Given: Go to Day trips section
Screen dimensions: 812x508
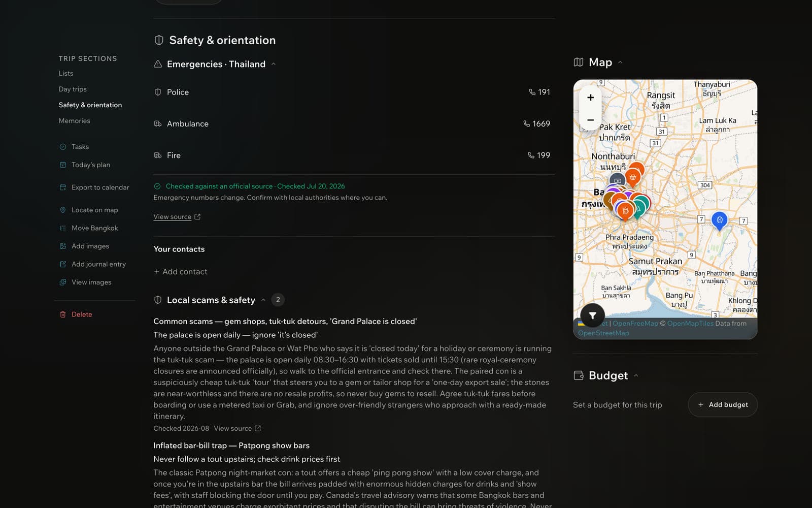Looking at the screenshot, I should [73, 89].
